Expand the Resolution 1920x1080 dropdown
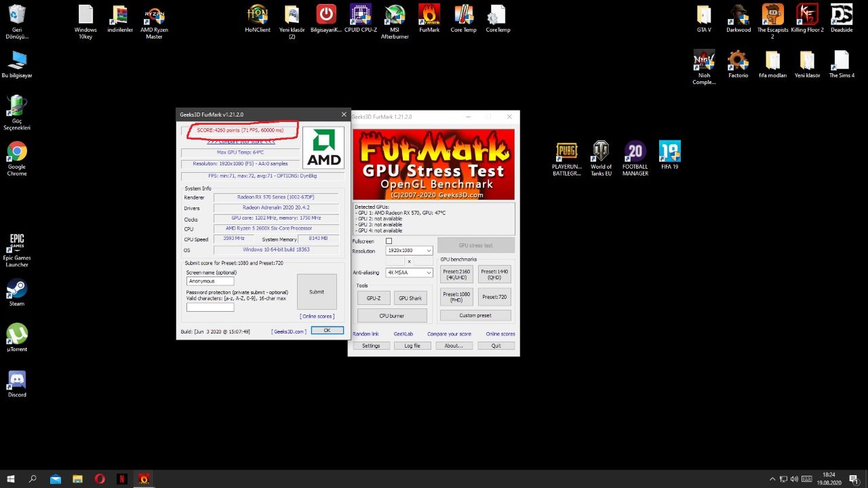Image resolution: width=868 pixels, height=488 pixels. pos(409,251)
